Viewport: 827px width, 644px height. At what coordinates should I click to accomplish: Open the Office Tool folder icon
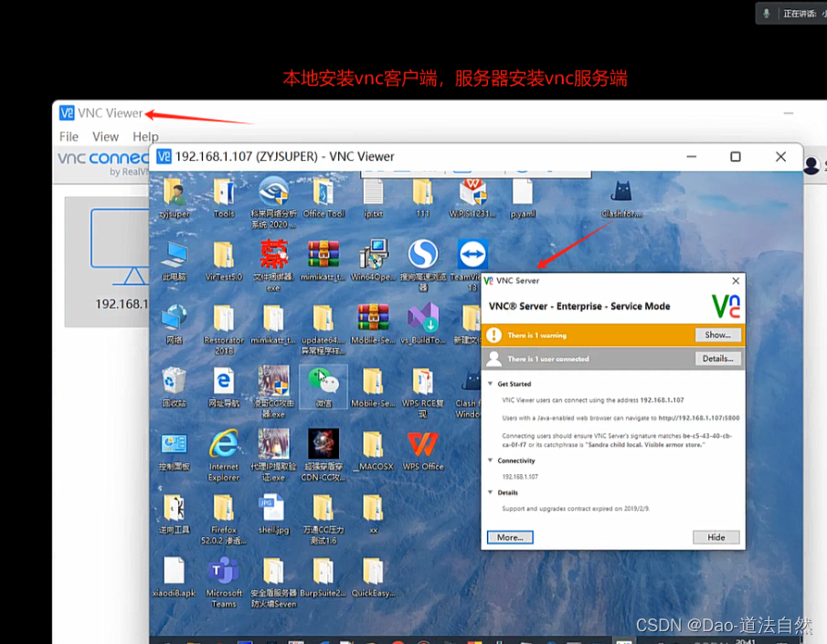tap(323, 192)
